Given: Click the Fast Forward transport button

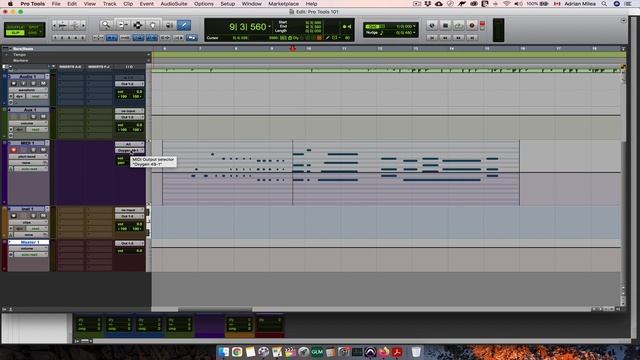Looking at the screenshot, I should coord(458,38).
